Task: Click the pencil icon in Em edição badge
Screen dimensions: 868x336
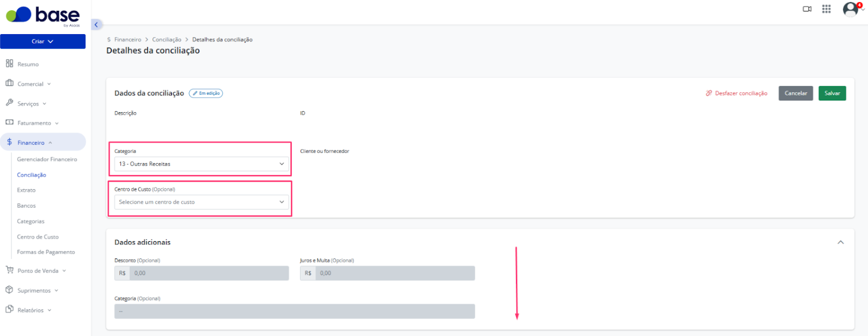Action: pos(195,93)
